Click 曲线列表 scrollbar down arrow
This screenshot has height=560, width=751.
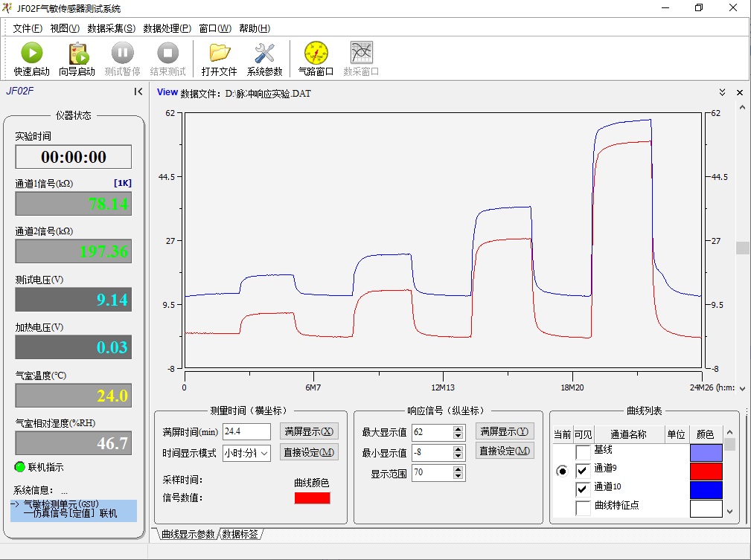pyautogui.click(x=730, y=512)
